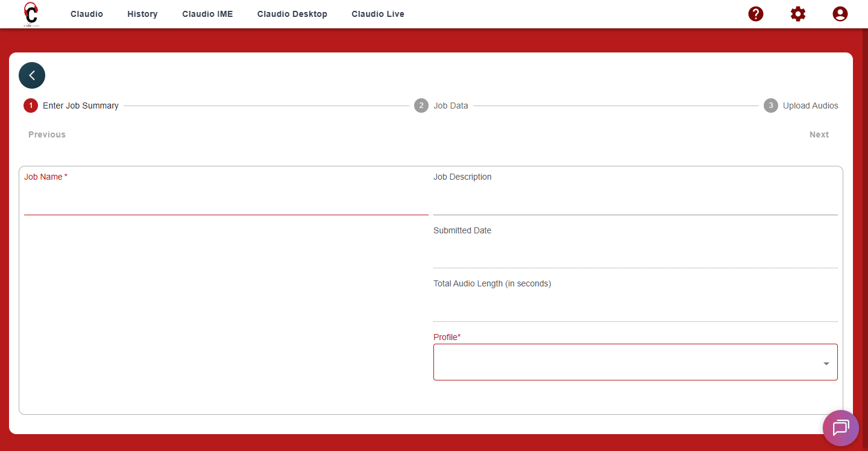Open the user account profile icon
Viewport: 868px width, 451px height.
[x=840, y=14]
